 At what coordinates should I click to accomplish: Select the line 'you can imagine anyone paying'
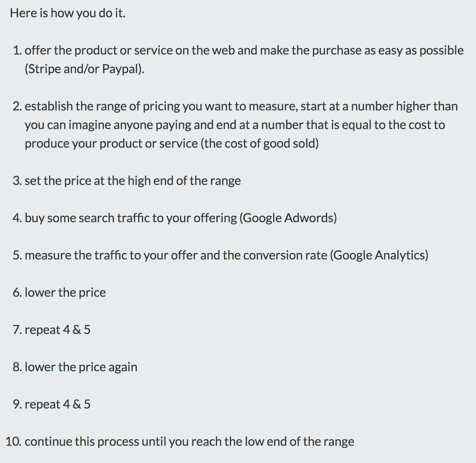tap(108, 125)
